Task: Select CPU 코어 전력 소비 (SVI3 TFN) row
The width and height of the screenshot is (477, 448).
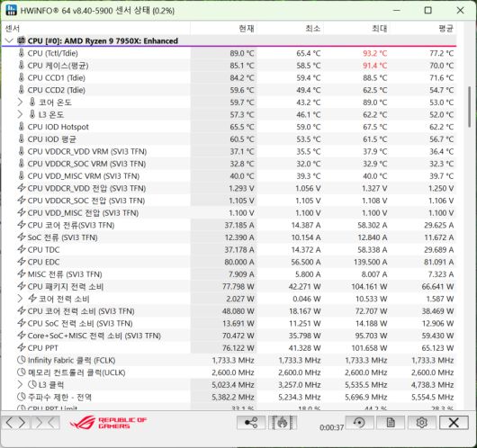Action: (x=229, y=311)
